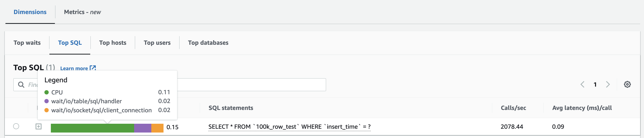Open the Top databases tab

pyautogui.click(x=208, y=43)
